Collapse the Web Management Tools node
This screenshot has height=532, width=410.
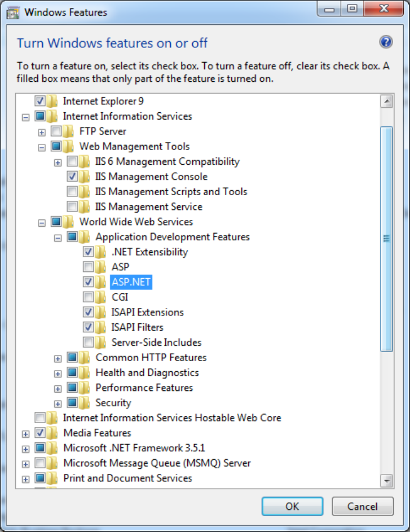click(x=42, y=148)
